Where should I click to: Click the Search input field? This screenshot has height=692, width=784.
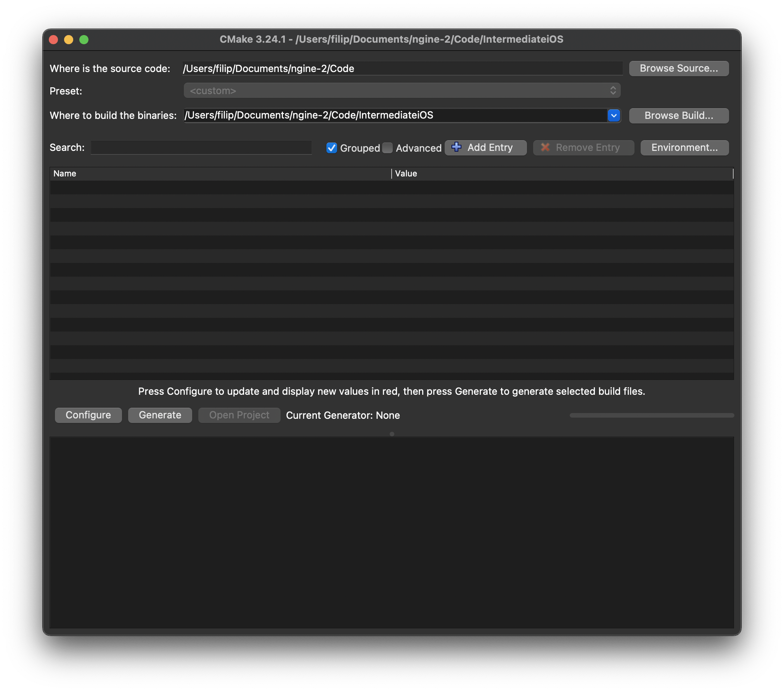click(201, 147)
